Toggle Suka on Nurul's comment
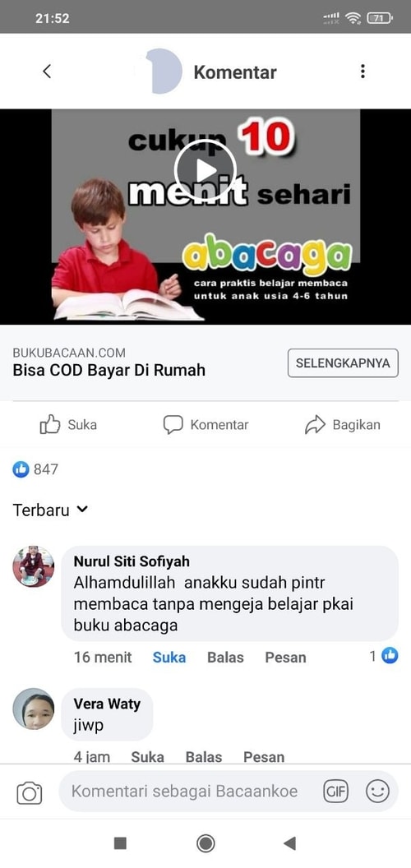Screen dimensions: 411x868 click(x=169, y=657)
